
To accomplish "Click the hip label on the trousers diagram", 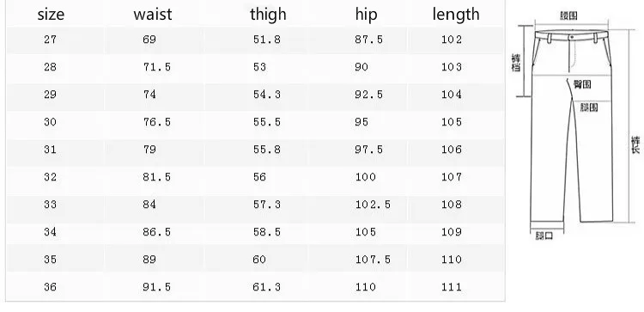I will tap(582, 84).
